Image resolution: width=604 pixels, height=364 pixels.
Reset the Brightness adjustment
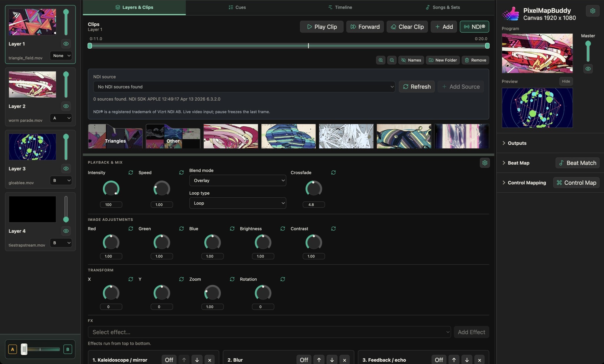coord(283,229)
